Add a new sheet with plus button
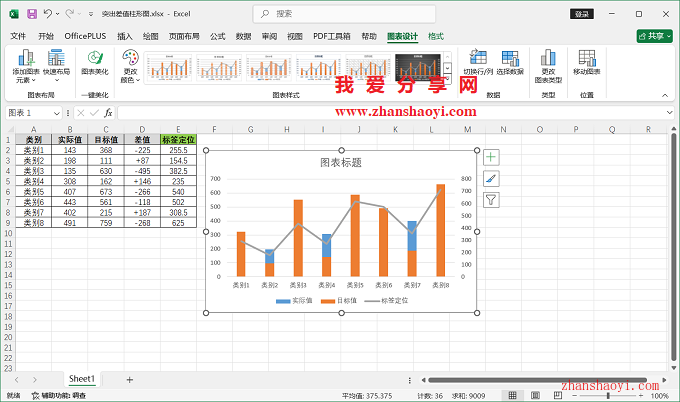The image size is (680, 402). [129, 380]
